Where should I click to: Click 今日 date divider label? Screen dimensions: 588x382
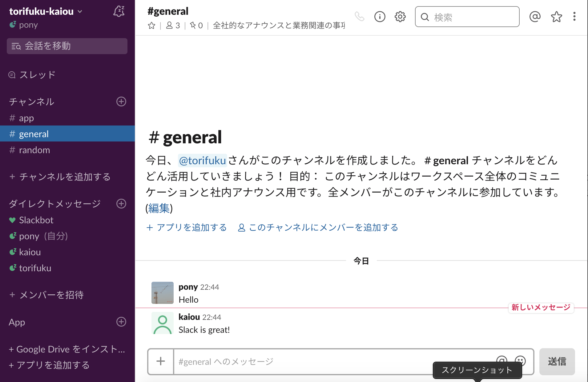coord(361,261)
